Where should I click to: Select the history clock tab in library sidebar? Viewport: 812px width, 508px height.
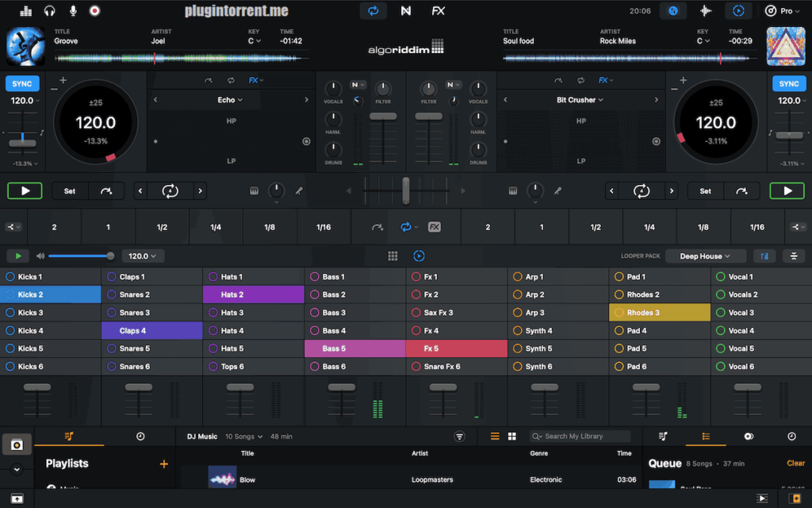140,437
